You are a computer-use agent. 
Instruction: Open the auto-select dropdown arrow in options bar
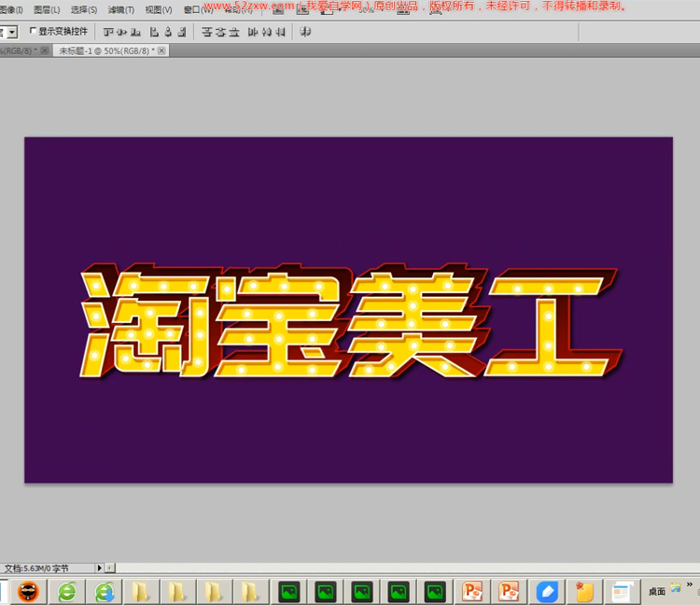(12, 32)
